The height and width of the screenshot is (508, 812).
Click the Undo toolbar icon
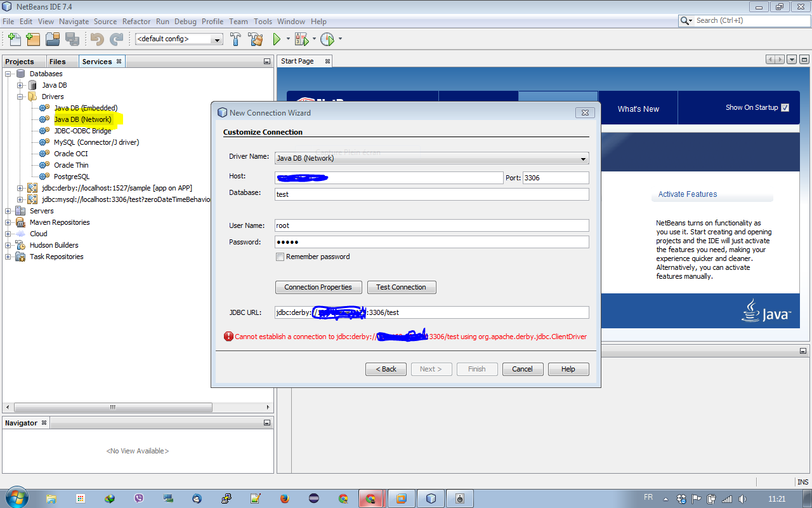click(x=97, y=39)
